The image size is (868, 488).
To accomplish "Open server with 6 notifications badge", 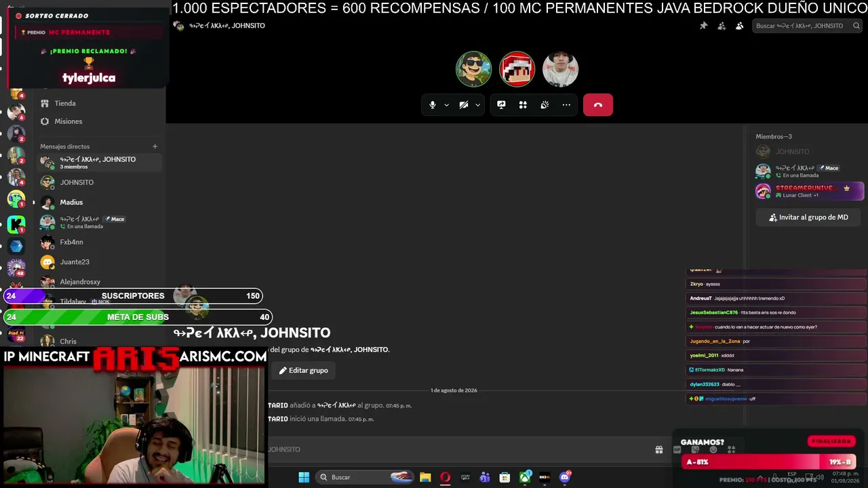I will (x=16, y=112).
